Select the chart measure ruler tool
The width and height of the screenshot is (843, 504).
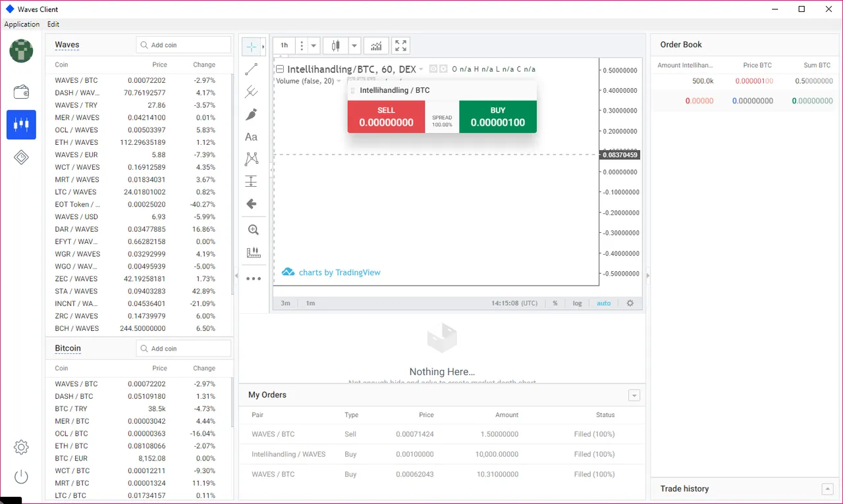click(x=254, y=253)
